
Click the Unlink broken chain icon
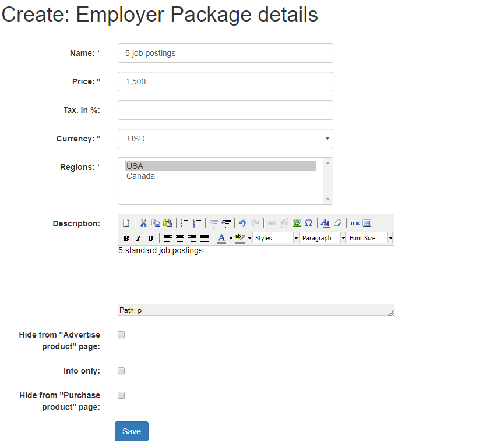click(x=284, y=223)
